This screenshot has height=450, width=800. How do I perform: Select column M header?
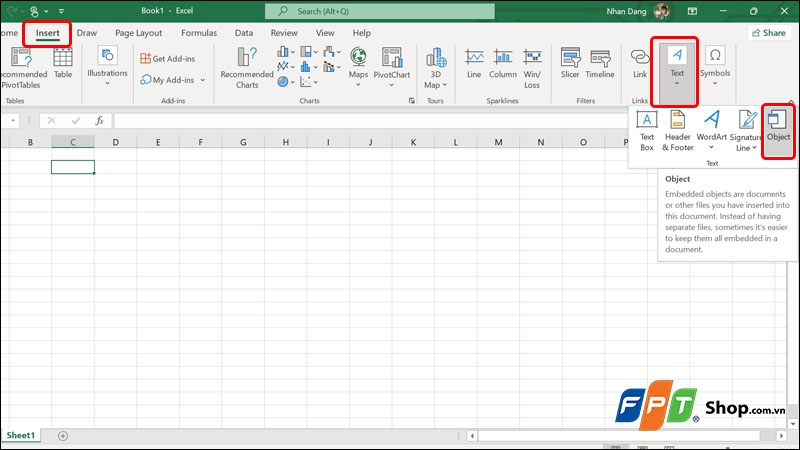(498, 142)
